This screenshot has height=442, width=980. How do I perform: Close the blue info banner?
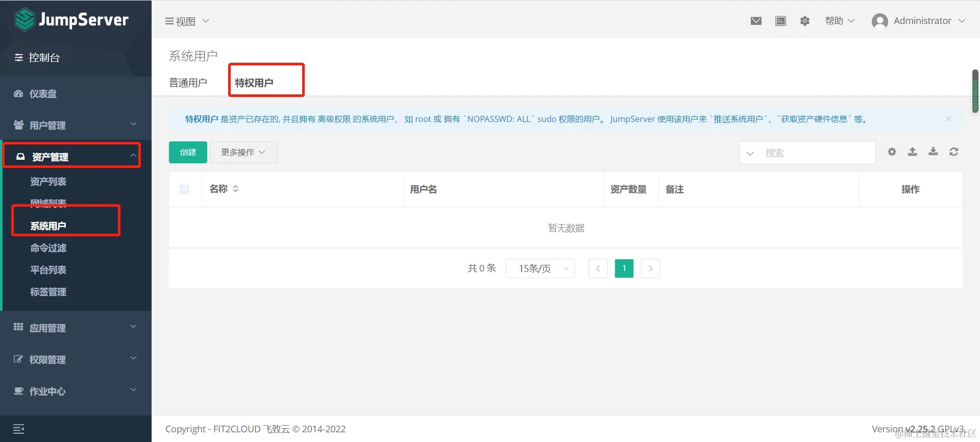948,119
